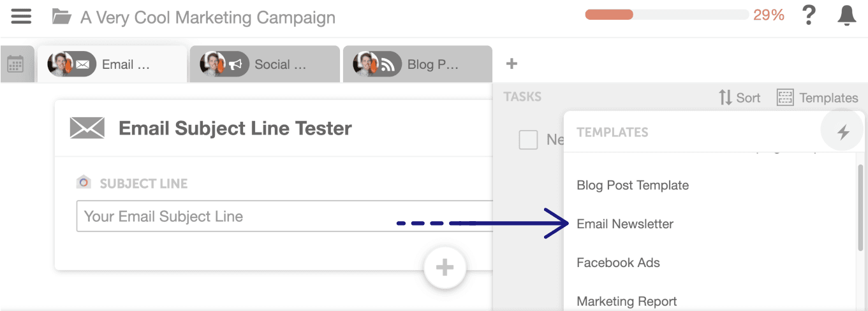Viewport: 868px width, 311px height.
Task: Toggle the Templates dropdown button
Action: [818, 98]
